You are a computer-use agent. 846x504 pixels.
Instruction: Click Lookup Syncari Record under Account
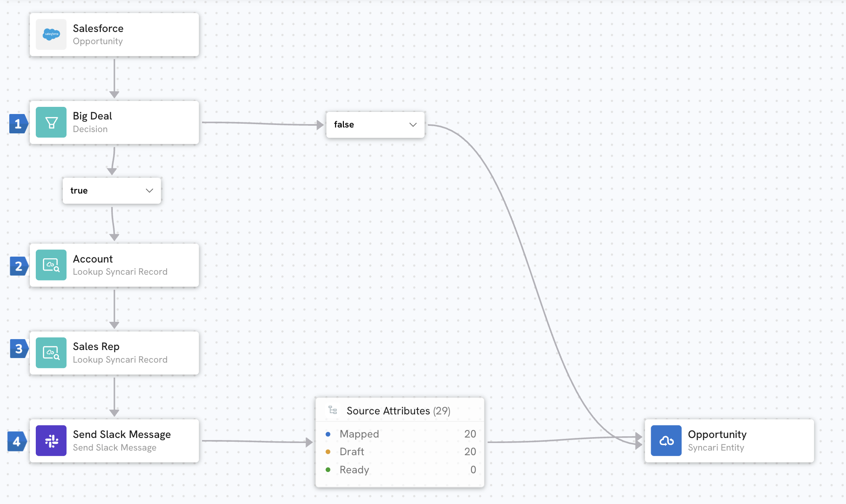pyautogui.click(x=120, y=272)
